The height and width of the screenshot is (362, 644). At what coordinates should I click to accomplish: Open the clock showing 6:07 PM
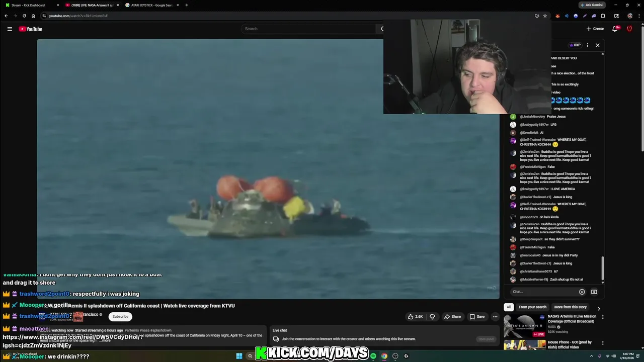(x=627, y=356)
